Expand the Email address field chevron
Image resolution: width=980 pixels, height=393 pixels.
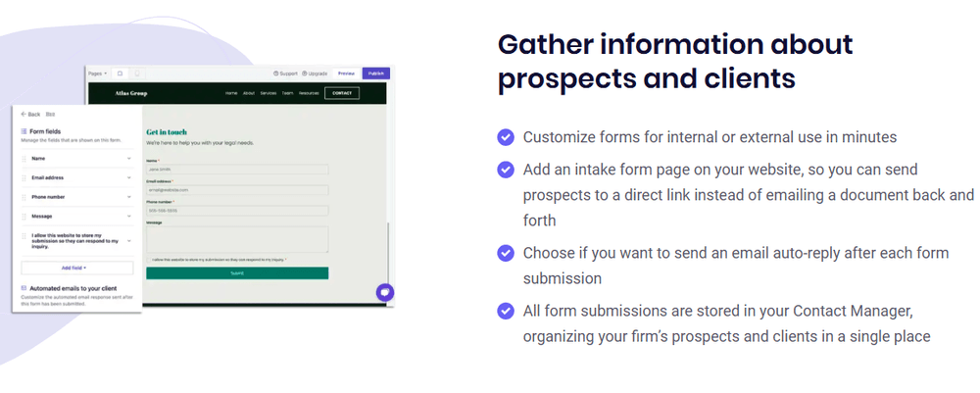[128, 177]
